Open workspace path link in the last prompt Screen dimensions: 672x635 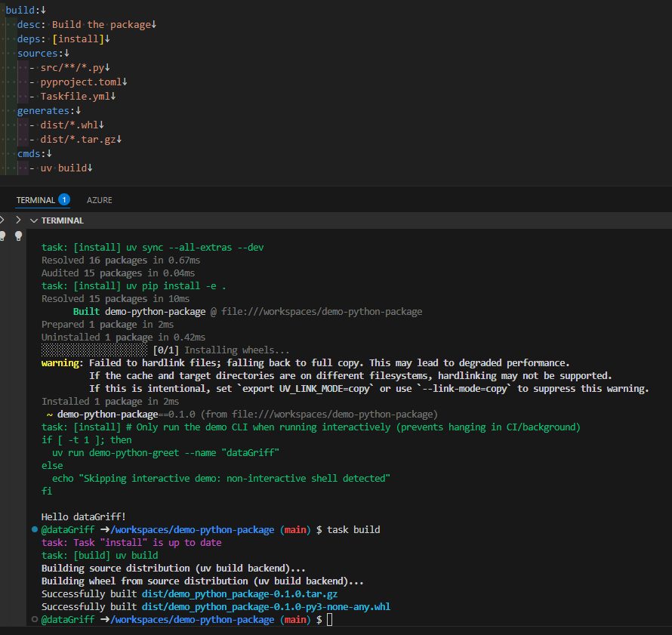193,620
